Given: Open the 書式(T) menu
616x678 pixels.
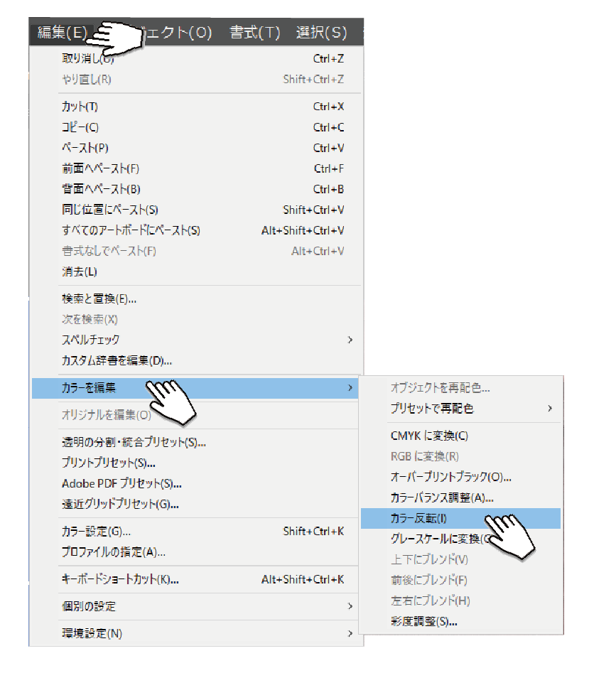Looking at the screenshot, I should [254, 33].
